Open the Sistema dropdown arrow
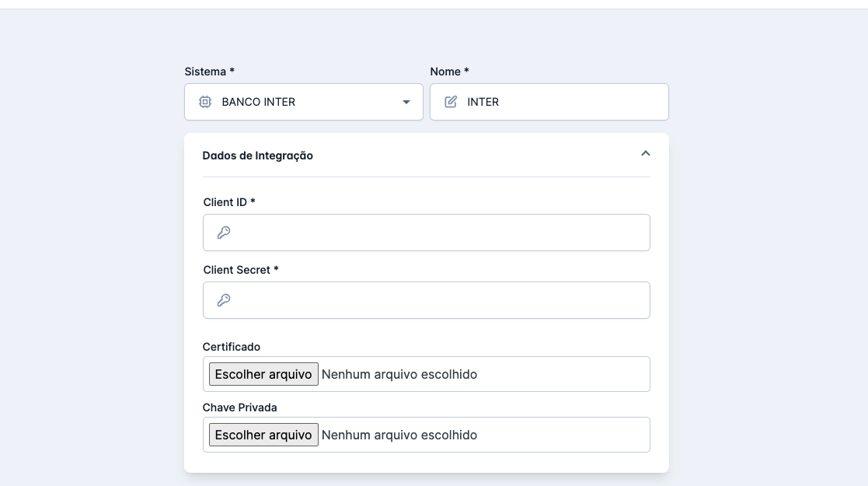This screenshot has height=486, width=868. [x=406, y=102]
